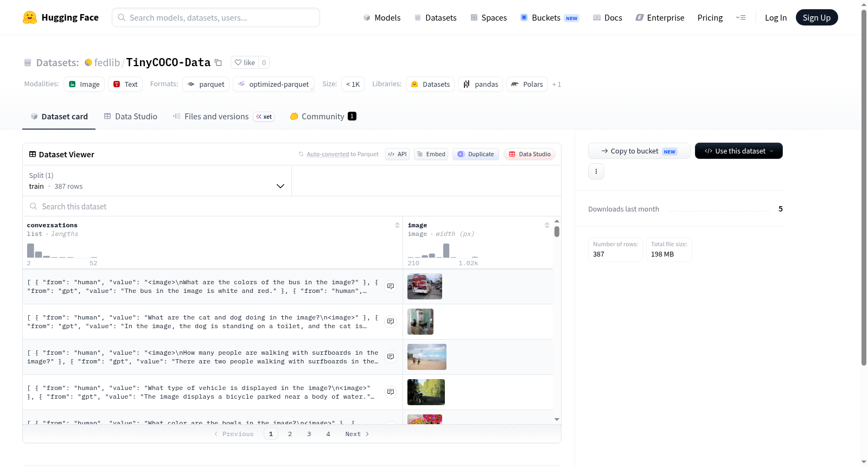This screenshot has width=868, height=467.
Task: Open the Auto-converted to Parquet link
Action: click(342, 154)
